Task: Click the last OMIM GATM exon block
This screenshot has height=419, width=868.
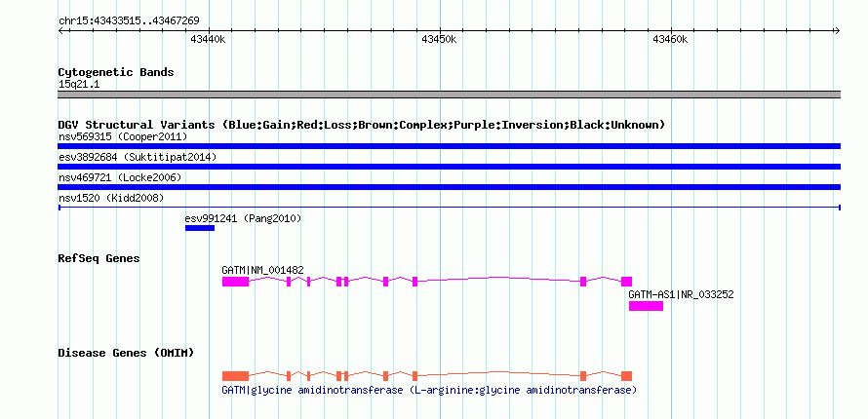Action: click(x=627, y=376)
